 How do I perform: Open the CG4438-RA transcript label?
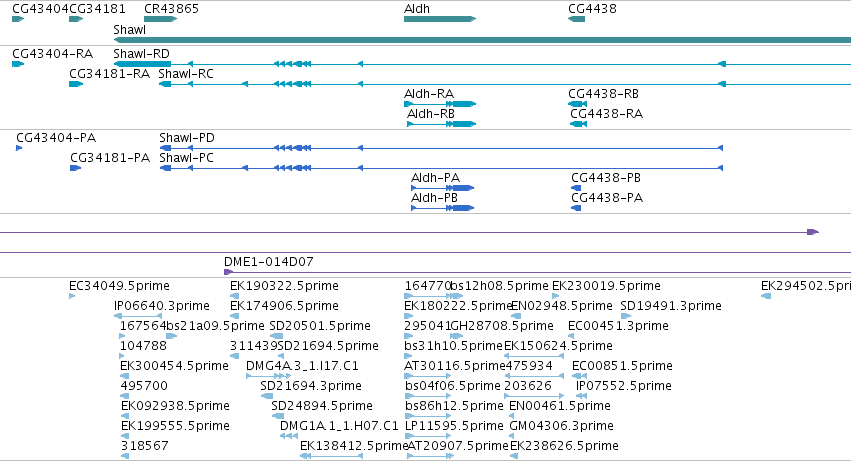(607, 114)
